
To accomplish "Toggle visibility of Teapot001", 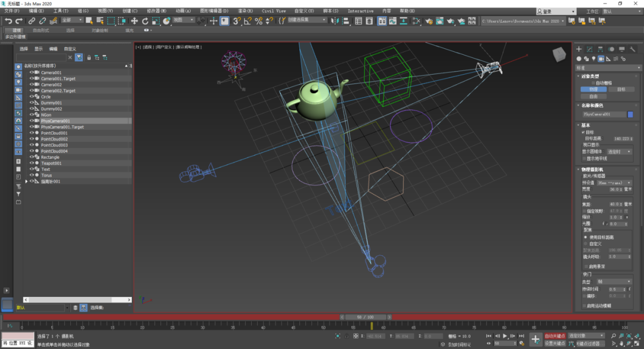I will (x=31, y=163).
